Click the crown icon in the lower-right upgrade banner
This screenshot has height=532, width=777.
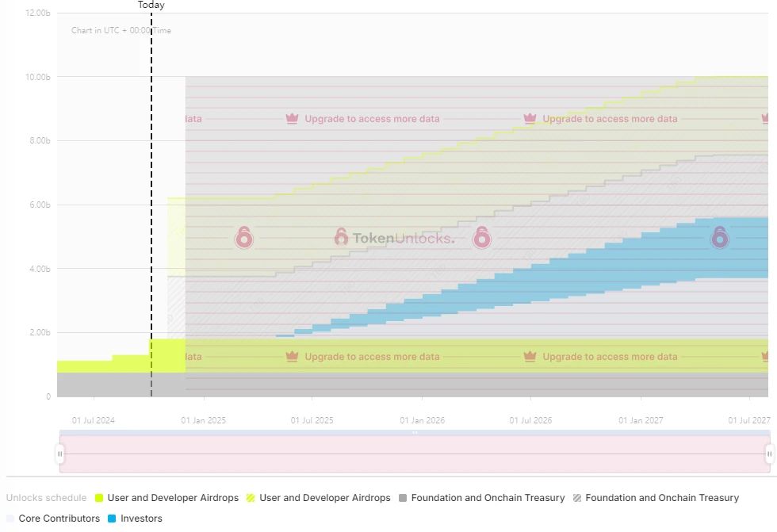coord(530,357)
